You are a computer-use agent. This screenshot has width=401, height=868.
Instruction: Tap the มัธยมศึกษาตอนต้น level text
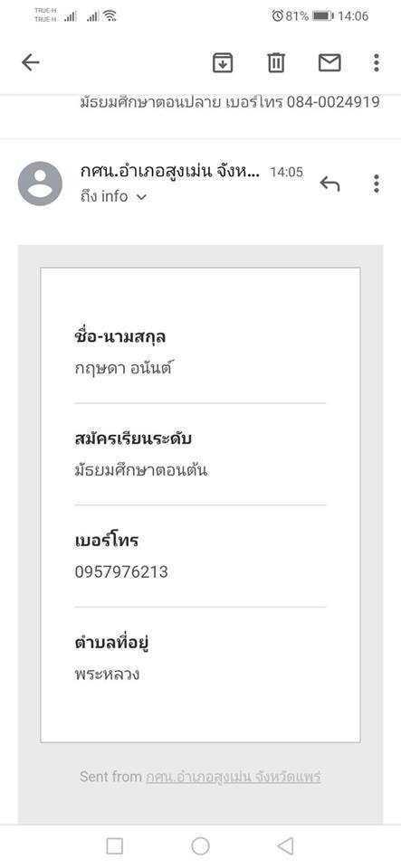pos(140,471)
